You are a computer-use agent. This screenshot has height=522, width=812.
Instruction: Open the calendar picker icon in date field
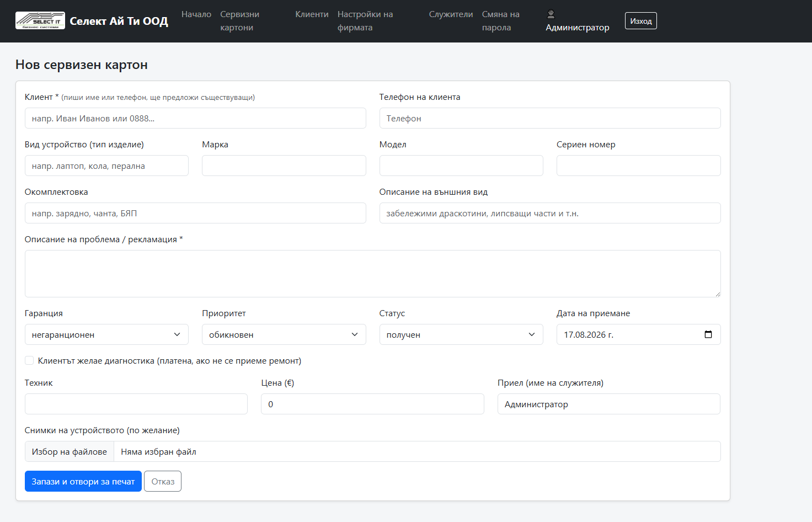click(708, 334)
